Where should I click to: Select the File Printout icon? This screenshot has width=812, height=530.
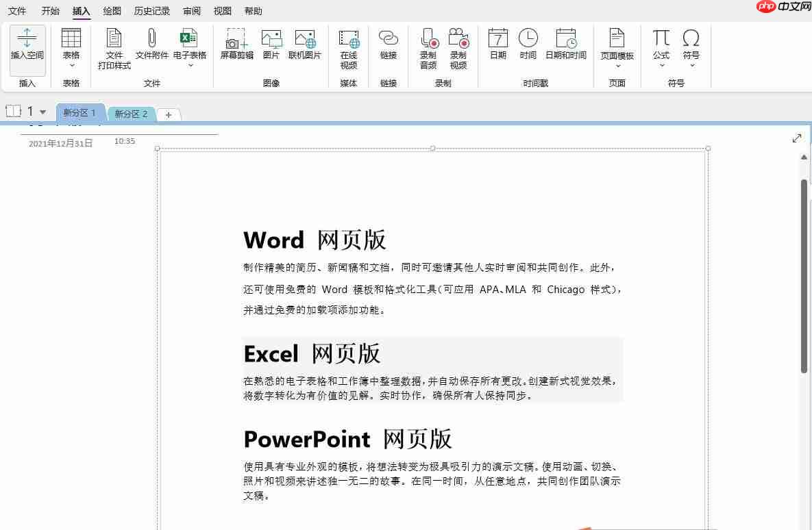click(x=114, y=38)
